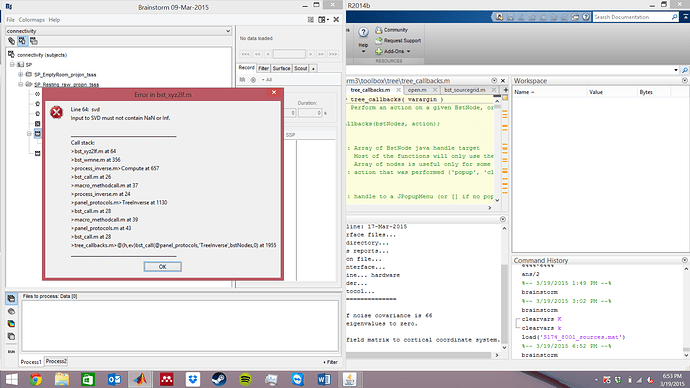Image resolution: width=690 pixels, height=388 pixels.
Task: Click the Brainstorm close-all-figures X icon
Action: coord(336,19)
